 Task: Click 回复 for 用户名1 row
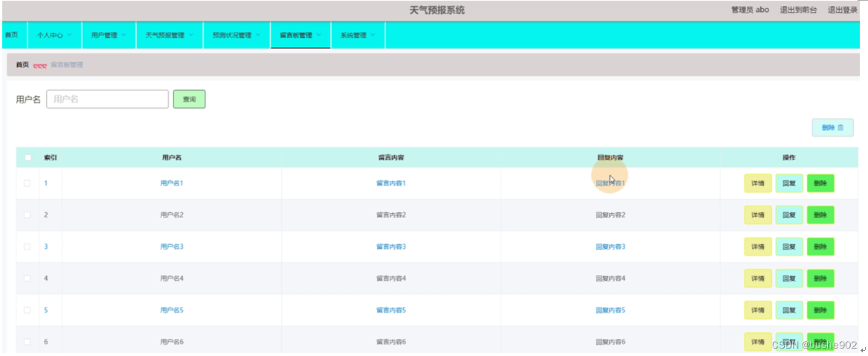coord(789,183)
